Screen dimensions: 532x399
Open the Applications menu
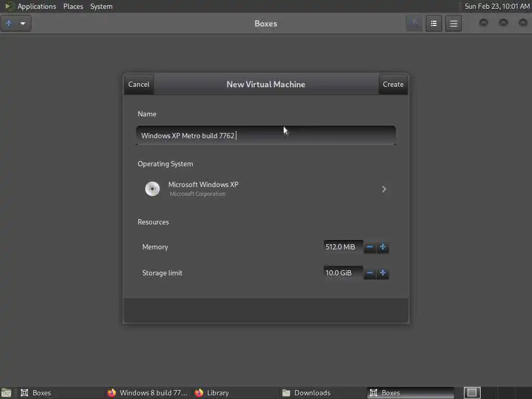(37, 6)
